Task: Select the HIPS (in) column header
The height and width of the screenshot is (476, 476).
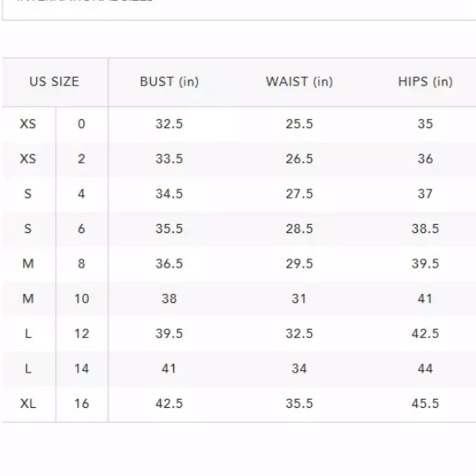Action: [425, 82]
